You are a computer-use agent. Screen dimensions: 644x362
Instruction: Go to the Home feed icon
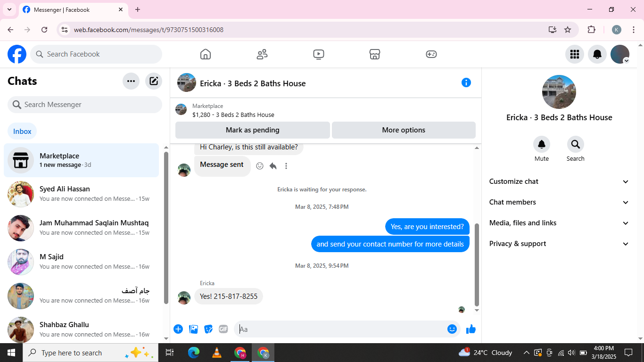point(206,54)
